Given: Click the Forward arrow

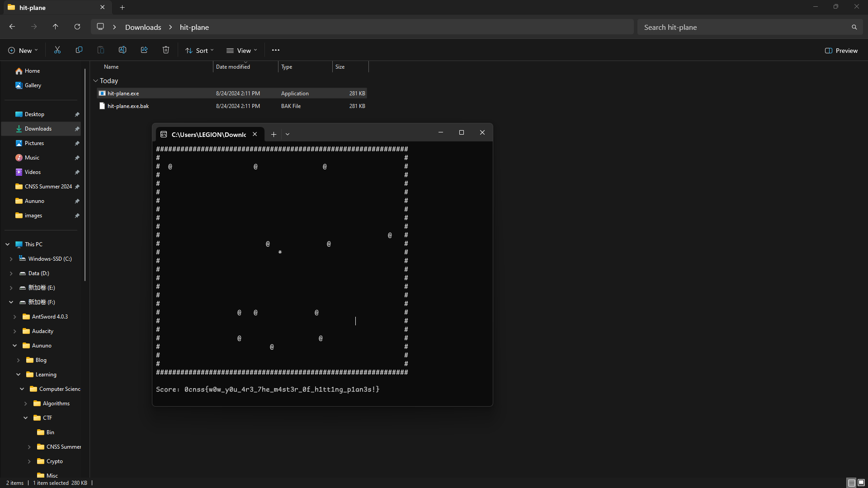Looking at the screenshot, I should point(34,27).
